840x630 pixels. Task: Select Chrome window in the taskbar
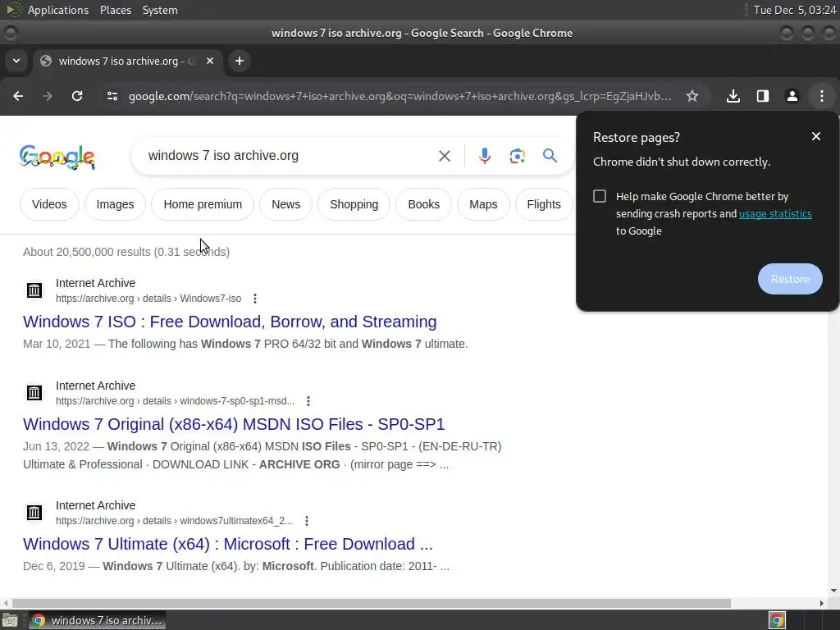coord(97,620)
